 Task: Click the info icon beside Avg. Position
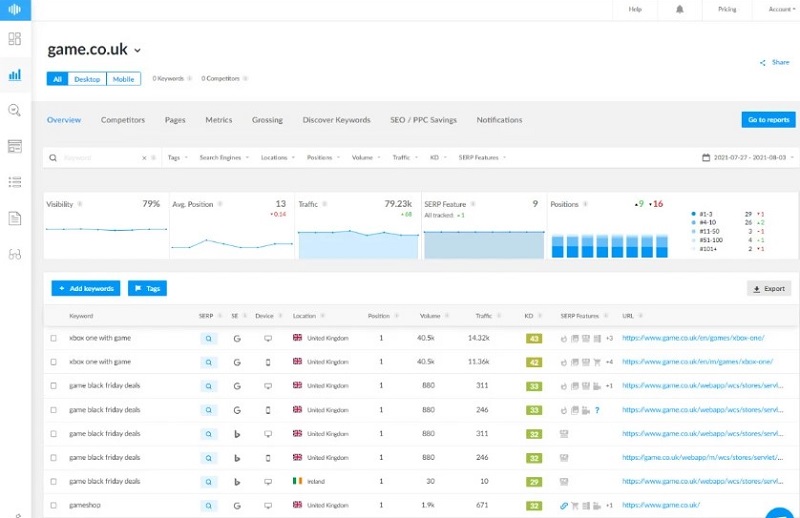[x=220, y=204]
